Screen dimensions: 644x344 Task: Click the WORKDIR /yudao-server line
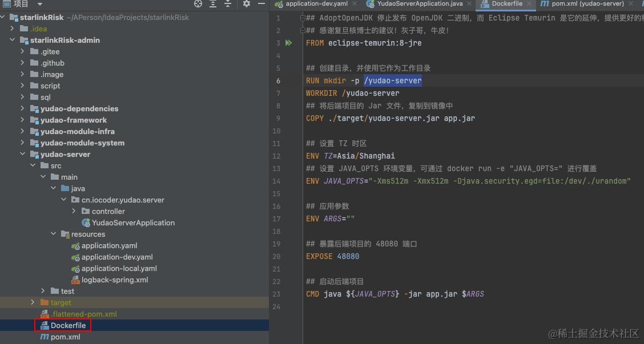point(352,93)
